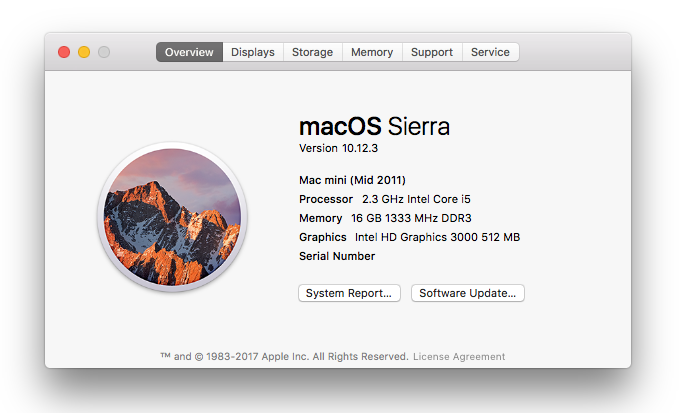Show the Support tab
Viewport: 686px width, 413px height.
[x=432, y=52]
